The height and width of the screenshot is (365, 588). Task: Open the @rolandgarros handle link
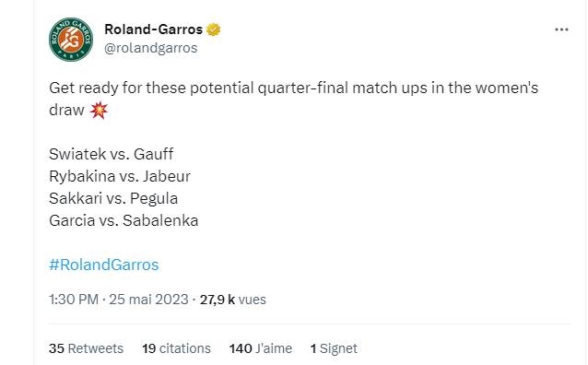pos(151,48)
